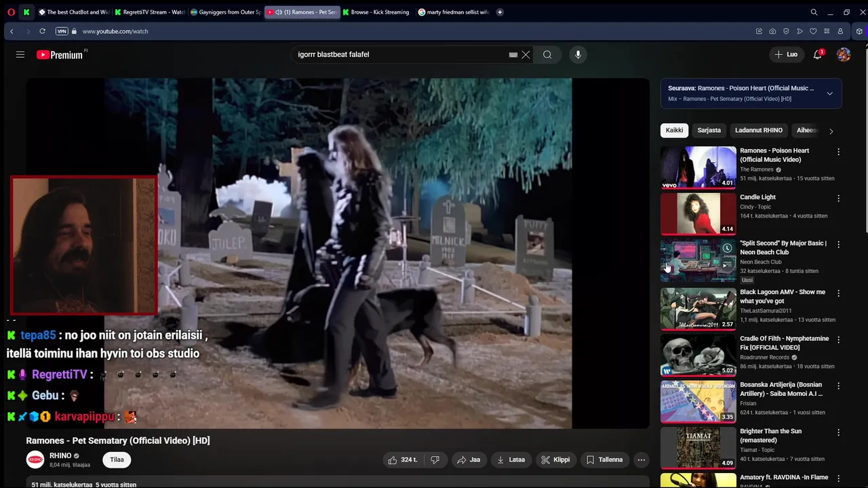Click the Neon Beach Club channel name
Viewport: 868px width, 488px height.
(x=761, y=262)
